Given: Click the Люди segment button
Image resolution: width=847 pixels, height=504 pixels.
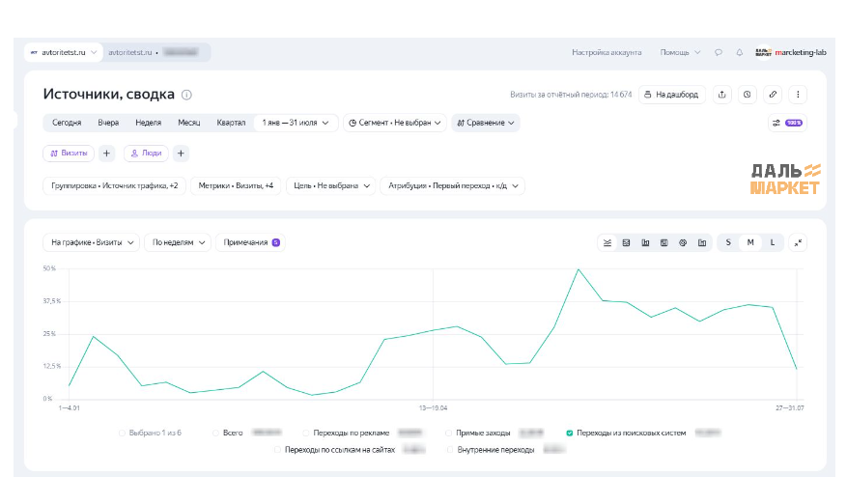Looking at the screenshot, I should coord(146,154).
